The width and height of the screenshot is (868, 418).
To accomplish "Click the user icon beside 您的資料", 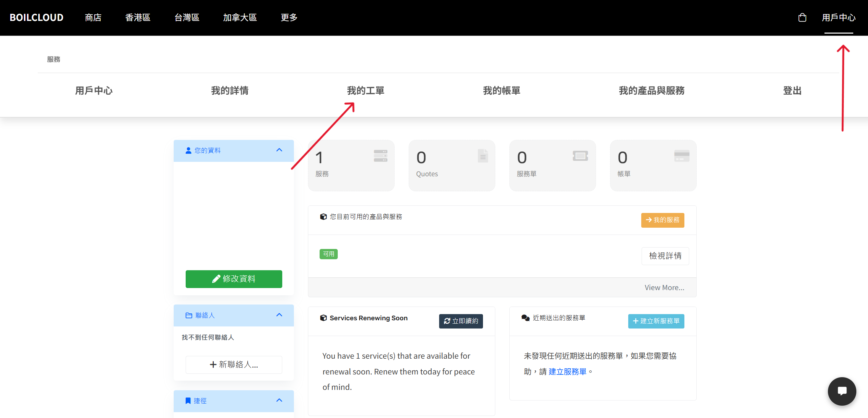I will [188, 151].
